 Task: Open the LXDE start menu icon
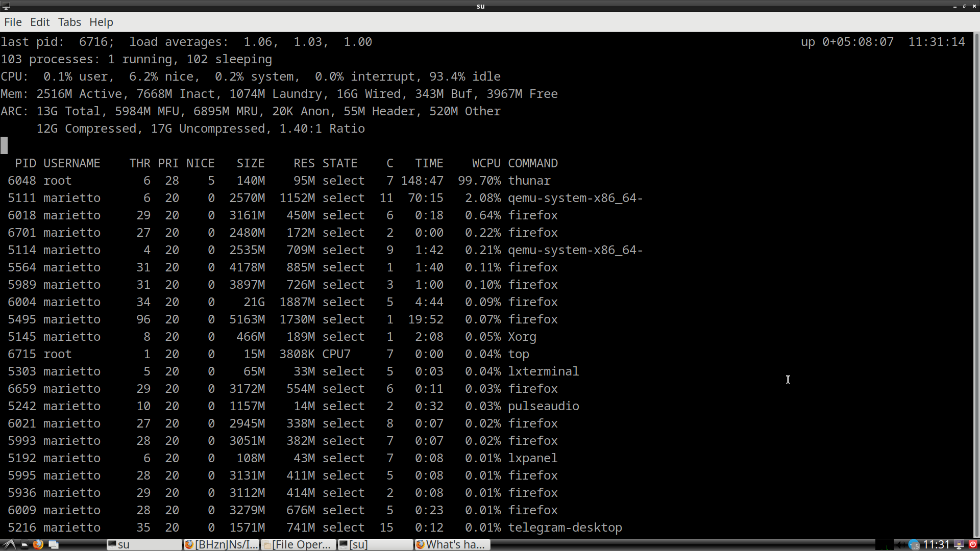click(9, 545)
